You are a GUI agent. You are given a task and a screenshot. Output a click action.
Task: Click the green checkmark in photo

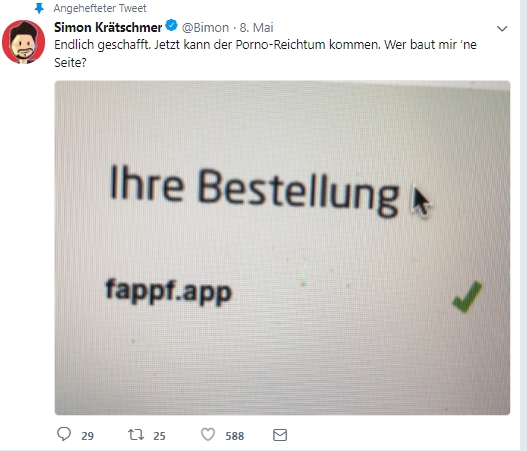[x=467, y=297]
